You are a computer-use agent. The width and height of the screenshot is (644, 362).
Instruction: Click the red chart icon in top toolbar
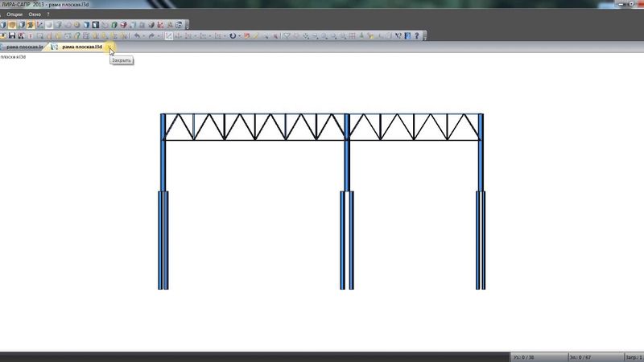click(160, 25)
